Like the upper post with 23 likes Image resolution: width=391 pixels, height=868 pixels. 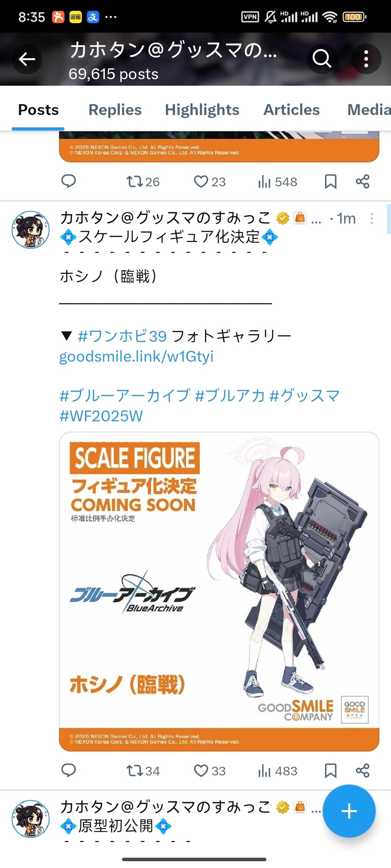[210, 182]
